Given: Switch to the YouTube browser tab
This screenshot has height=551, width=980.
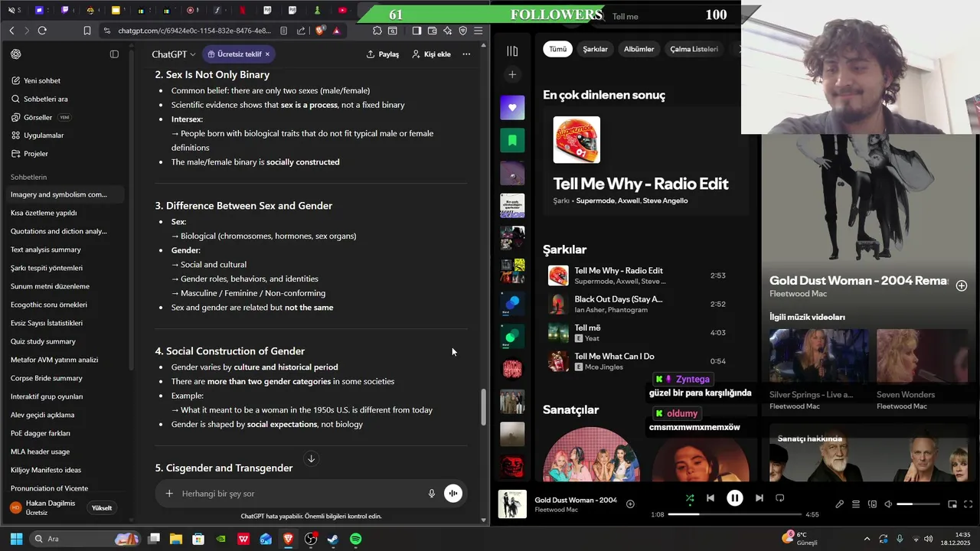Looking at the screenshot, I should pos(342,11).
